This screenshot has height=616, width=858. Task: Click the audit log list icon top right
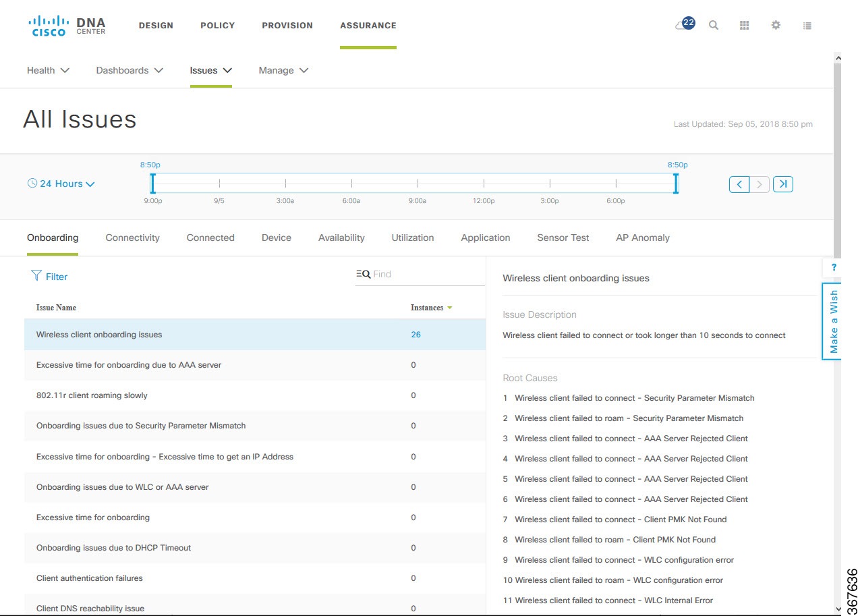807,25
